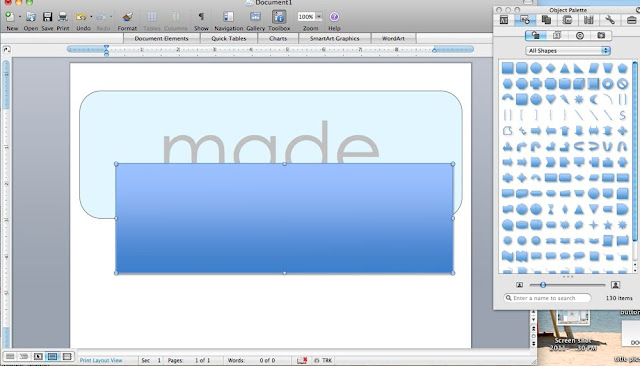Screen dimensions: 640x366
Task: Toggle the Show paragraph marks icon
Action: pos(201,17)
